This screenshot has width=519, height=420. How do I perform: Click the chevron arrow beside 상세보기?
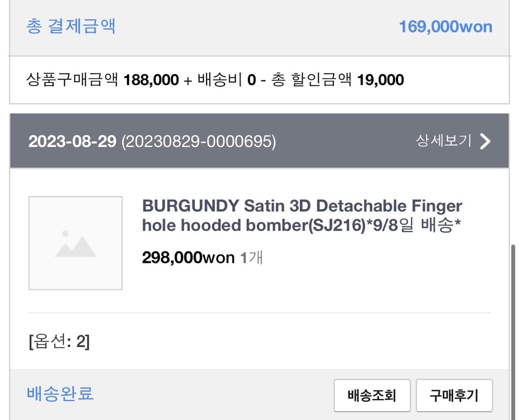click(485, 142)
